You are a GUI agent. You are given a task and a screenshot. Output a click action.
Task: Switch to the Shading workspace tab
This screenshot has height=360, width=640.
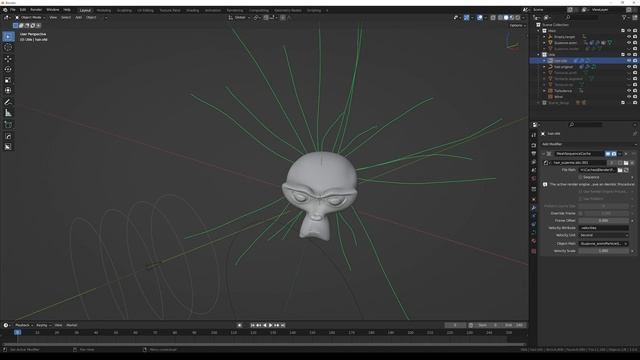(x=193, y=10)
